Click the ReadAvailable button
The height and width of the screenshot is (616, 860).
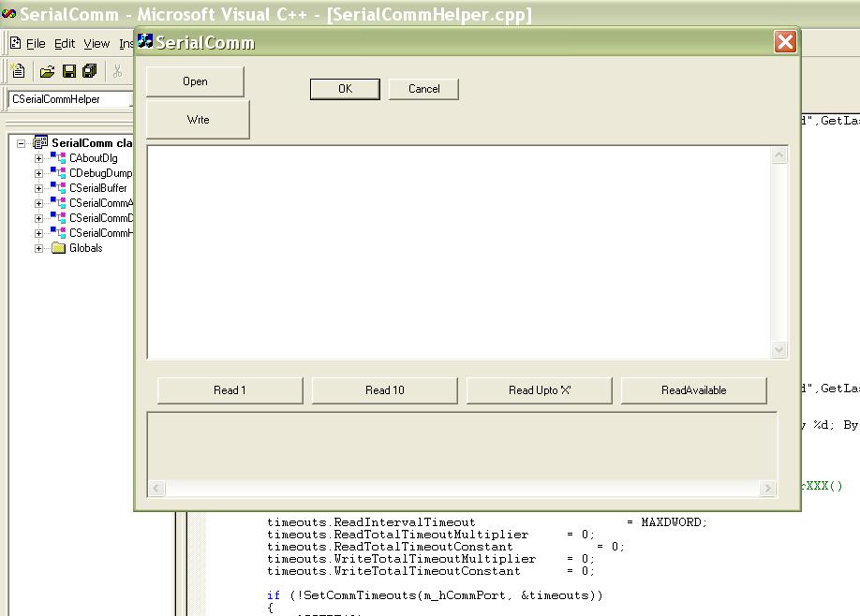tap(694, 390)
